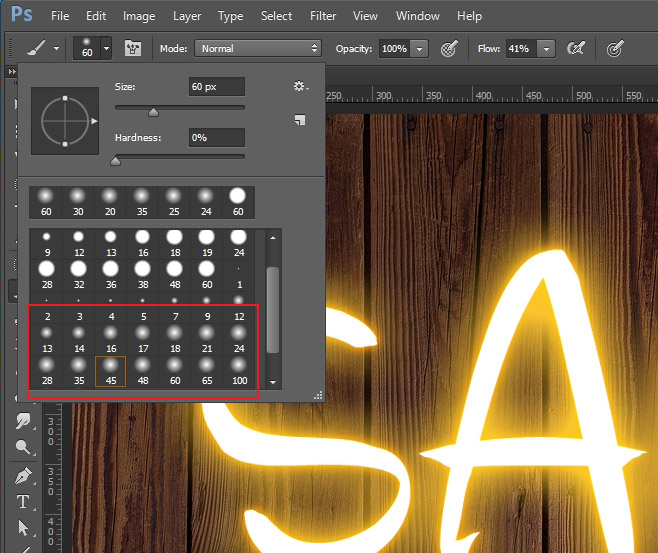Open the Window menu
Image resolution: width=658 pixels, height=553 pixels.
[x=418, y=16]
